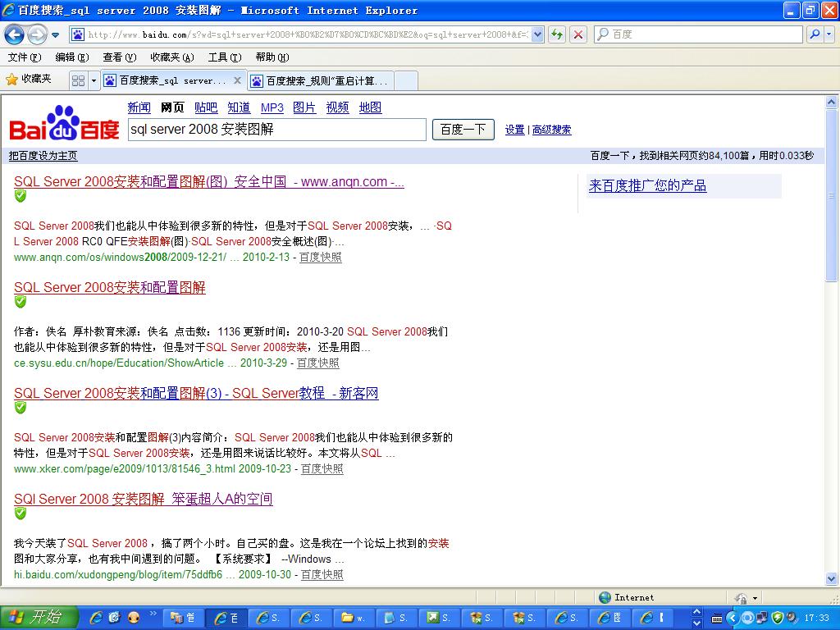840x630 pixels.
Task: Click the Forward navigation arrow
Action: click(x=36, y=34)
